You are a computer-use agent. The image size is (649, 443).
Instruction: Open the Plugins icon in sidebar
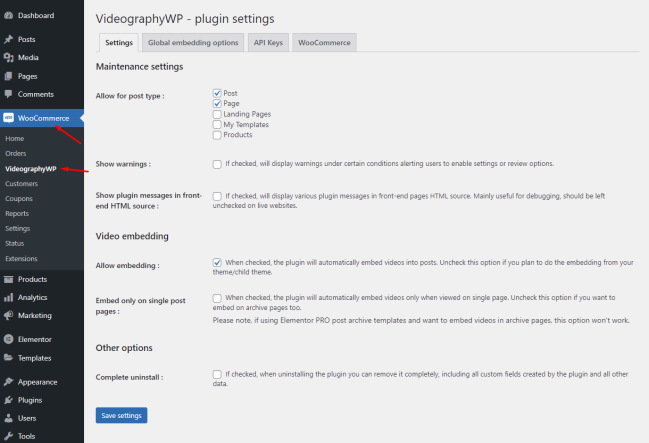point(8,400)
